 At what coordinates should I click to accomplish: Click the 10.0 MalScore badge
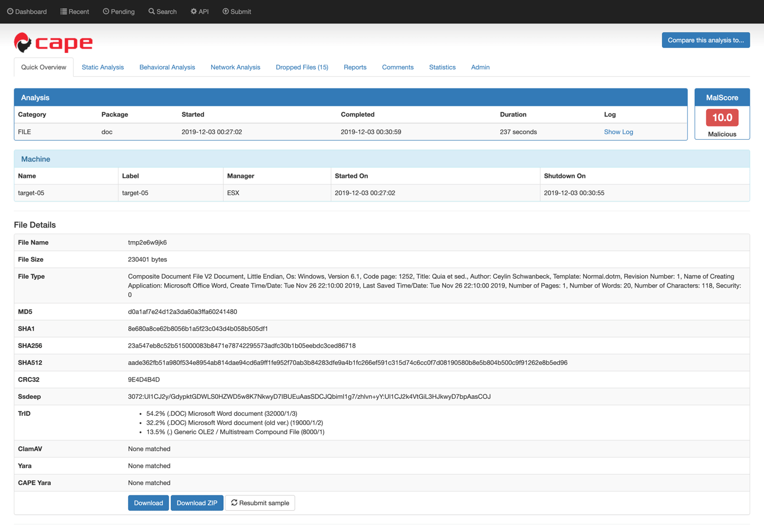(x=722, y=117)
